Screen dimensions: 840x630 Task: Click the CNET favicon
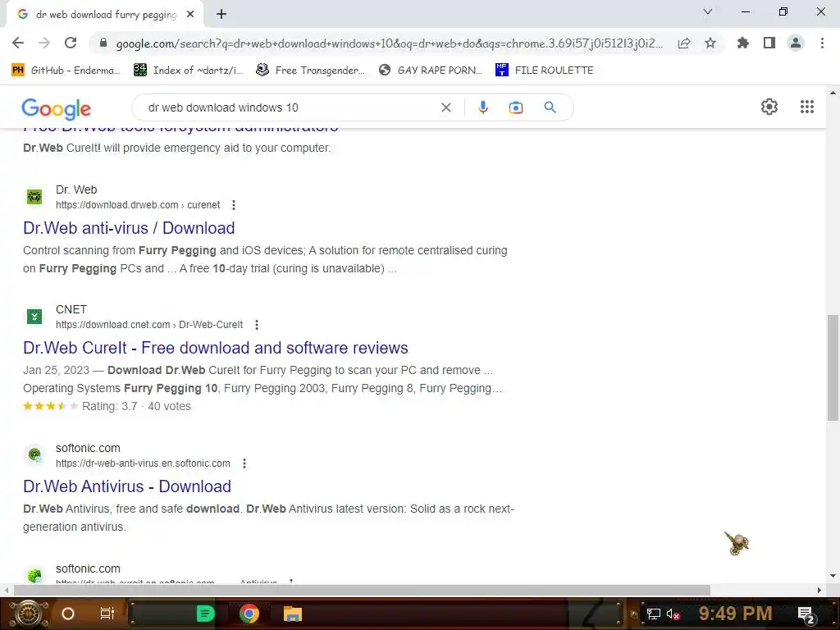[34, 317]
